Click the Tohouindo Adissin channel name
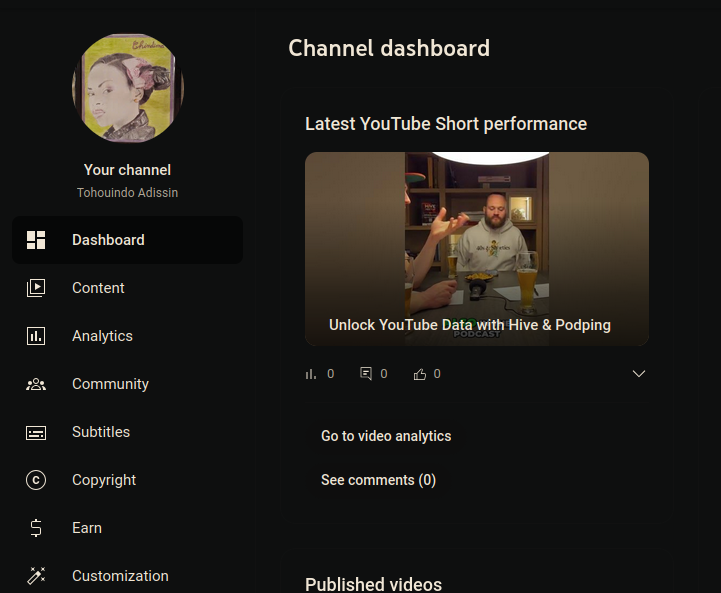721x593 pixels. [127, 193]
